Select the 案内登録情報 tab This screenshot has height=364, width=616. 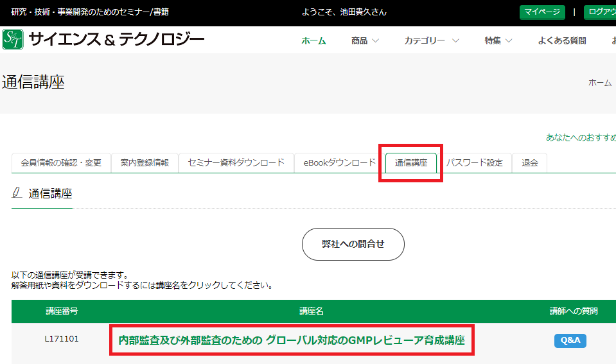tap(145, 163)
